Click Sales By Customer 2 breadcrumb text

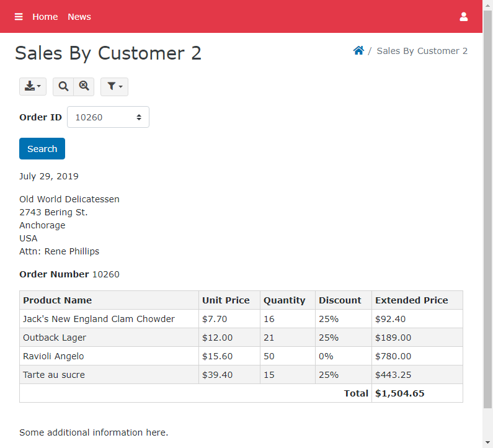pyautogui.click(x=422, y=51)
